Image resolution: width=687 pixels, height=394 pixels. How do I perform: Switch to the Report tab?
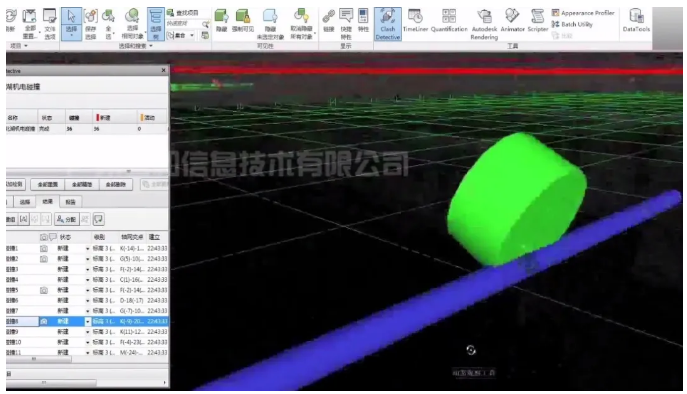(x=70, y=202)
